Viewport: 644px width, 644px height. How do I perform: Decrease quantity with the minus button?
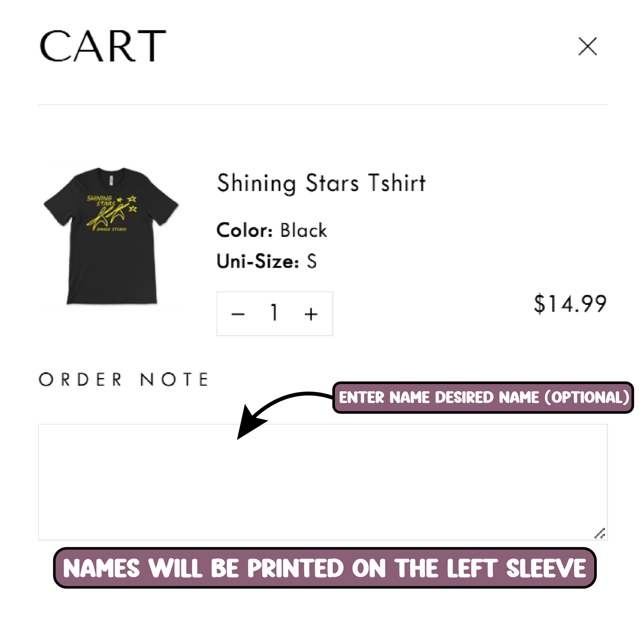(238, 314)
